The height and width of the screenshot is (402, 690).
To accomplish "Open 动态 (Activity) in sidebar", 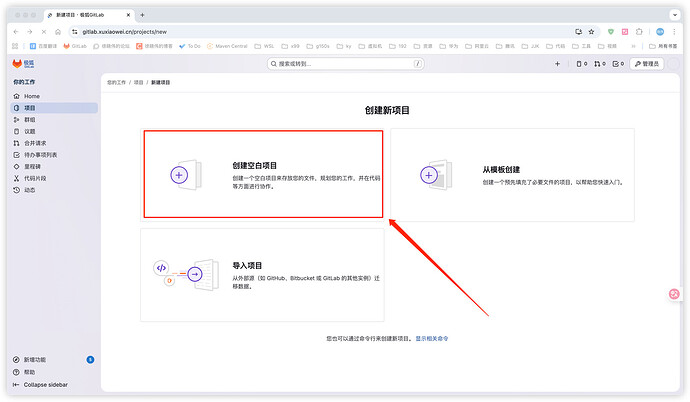I will (29, 190).
